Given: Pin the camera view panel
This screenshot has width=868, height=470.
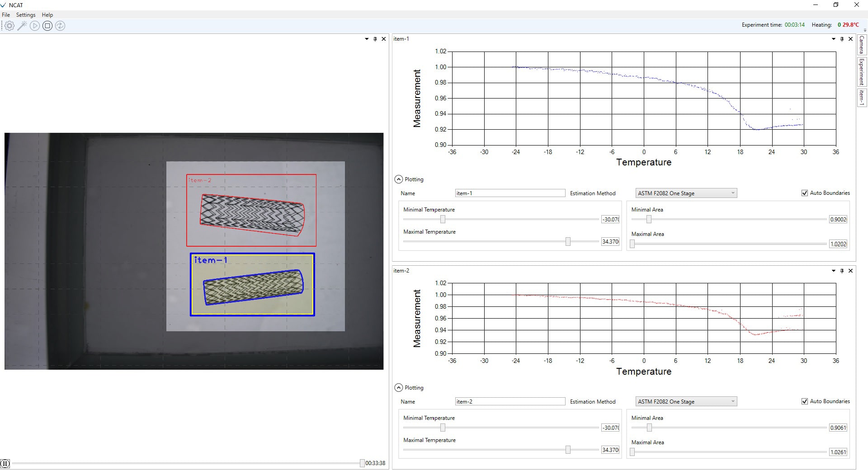Looking at the screenshot, I should pos(375,39).
